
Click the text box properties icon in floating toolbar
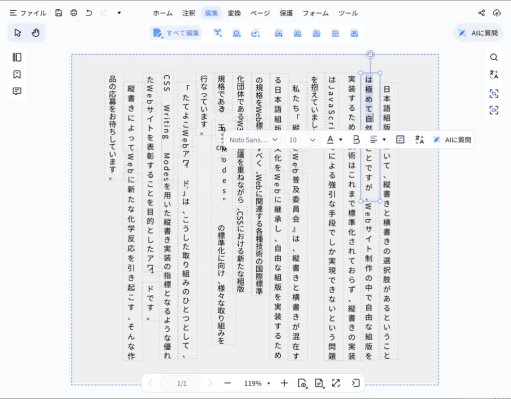[400, 140]
